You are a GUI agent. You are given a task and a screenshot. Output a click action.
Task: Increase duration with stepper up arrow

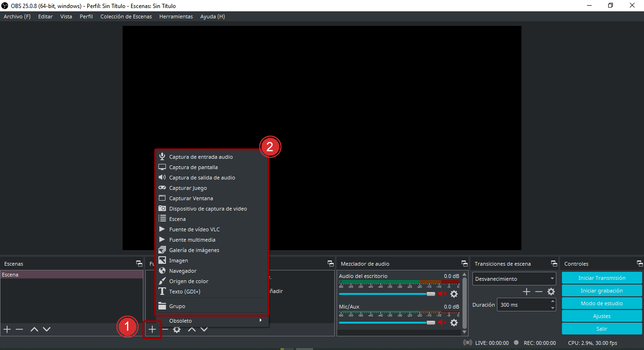click(x=553, y=301)
